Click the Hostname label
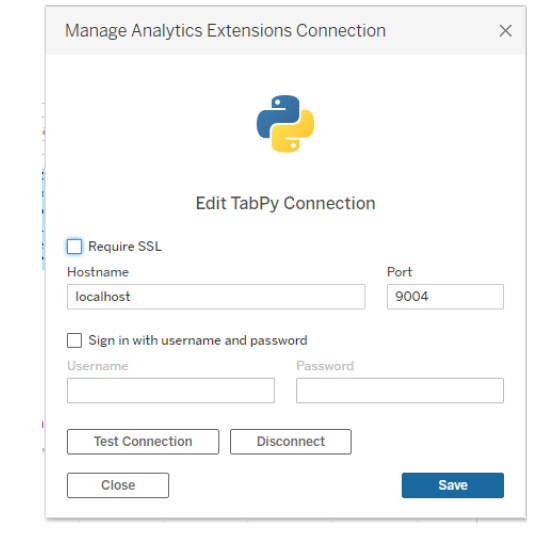548x536 pixels. tap(98, 272)
